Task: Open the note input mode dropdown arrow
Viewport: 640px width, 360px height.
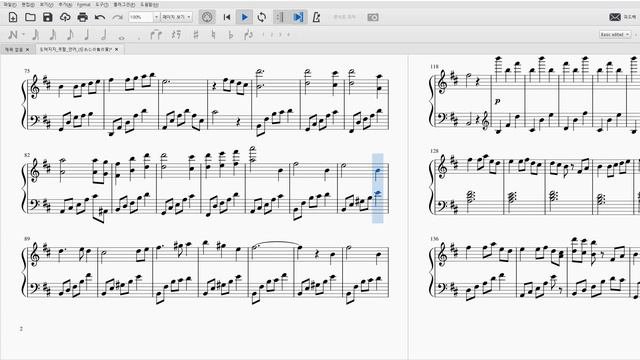Action: (x=24, y=35)
